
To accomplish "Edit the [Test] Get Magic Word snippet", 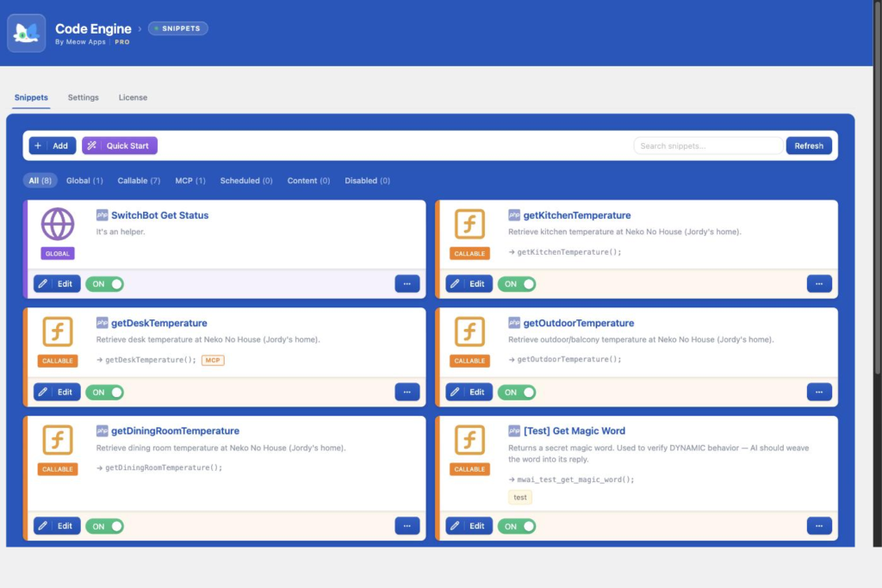I will pos(469,526).
